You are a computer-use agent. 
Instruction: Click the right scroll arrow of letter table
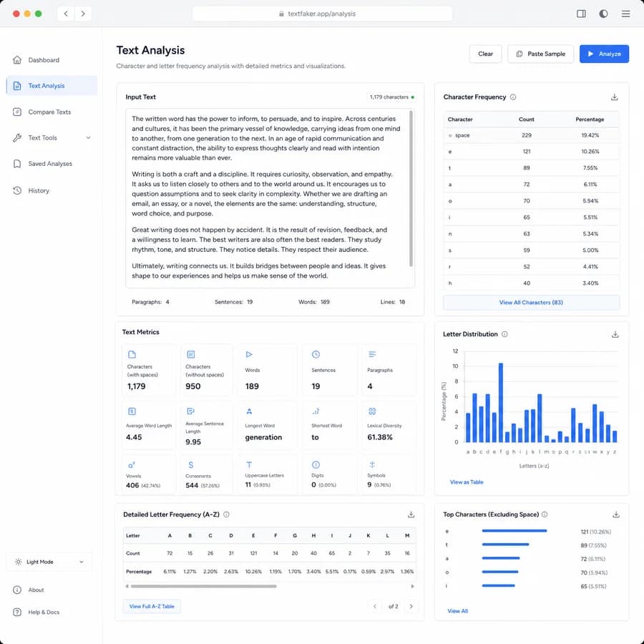point(412,586)
